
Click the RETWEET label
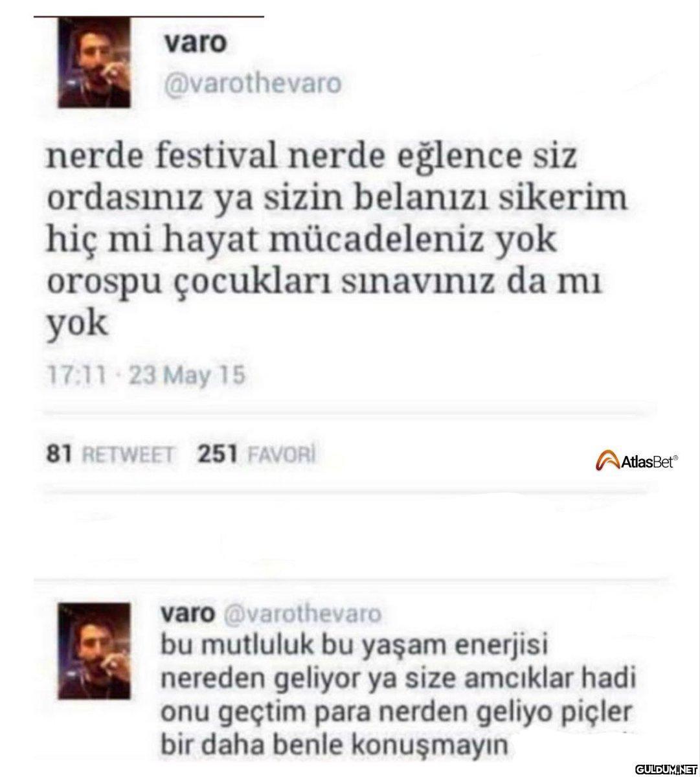point(126,456)
